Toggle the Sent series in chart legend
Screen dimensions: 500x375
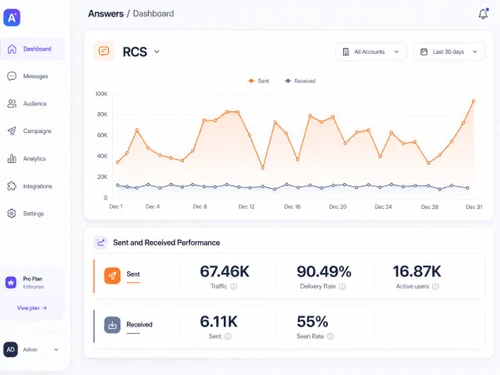[258, 81]
